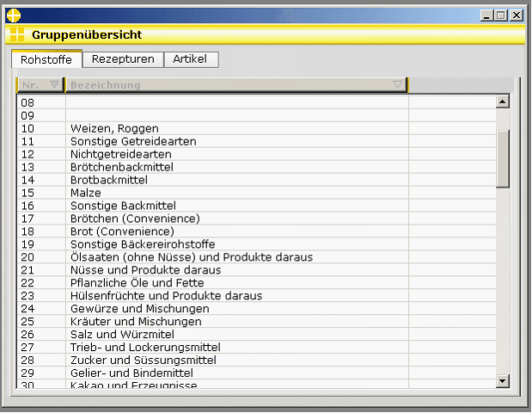Open the Bezeichnung column sort arrow

(x=397, y=84)
